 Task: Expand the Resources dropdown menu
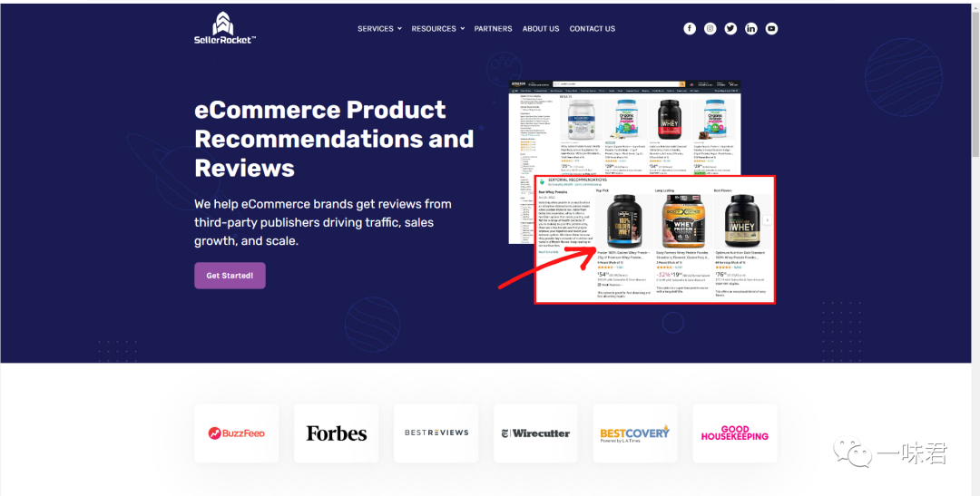point(438,29)
